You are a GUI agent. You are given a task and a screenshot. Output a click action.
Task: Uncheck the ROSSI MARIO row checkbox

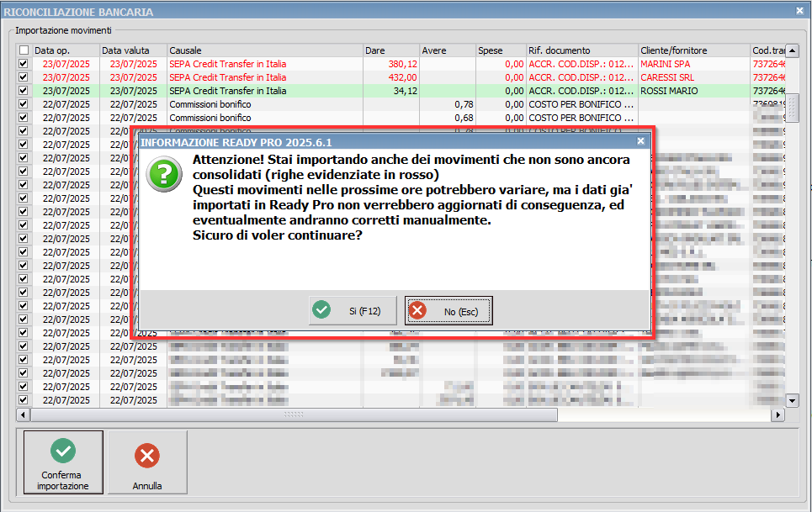pos(24,91)
